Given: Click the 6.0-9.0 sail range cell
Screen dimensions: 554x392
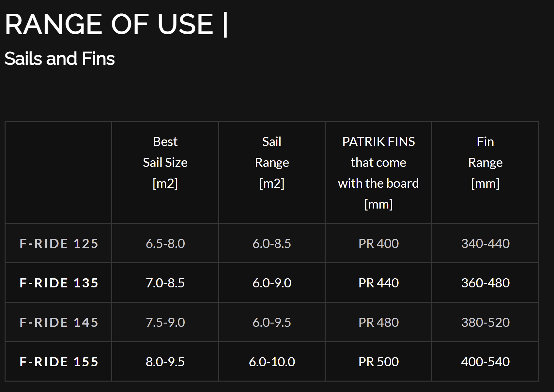Looking at the screenshot, I should [272, 283].
